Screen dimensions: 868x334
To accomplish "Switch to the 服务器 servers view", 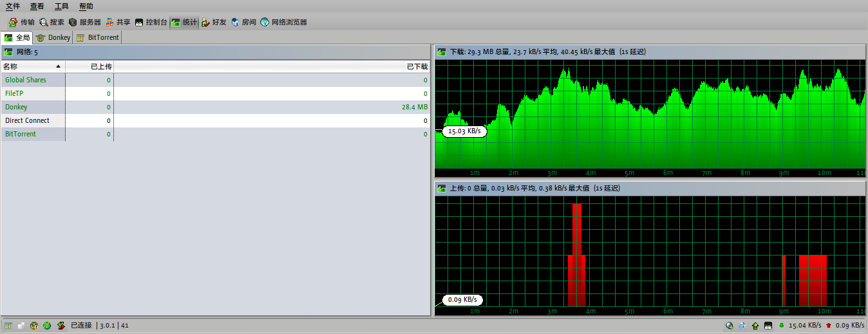I will coord(84,22).
